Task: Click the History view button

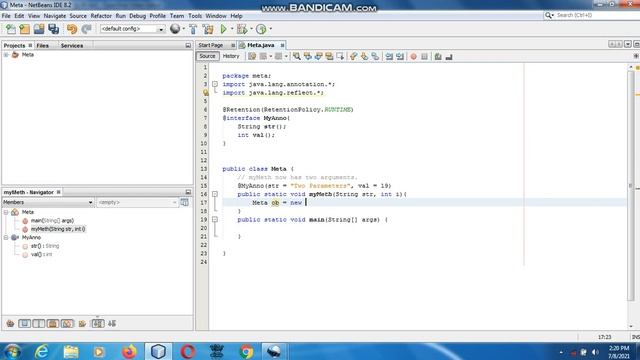Action: (231, 56)
